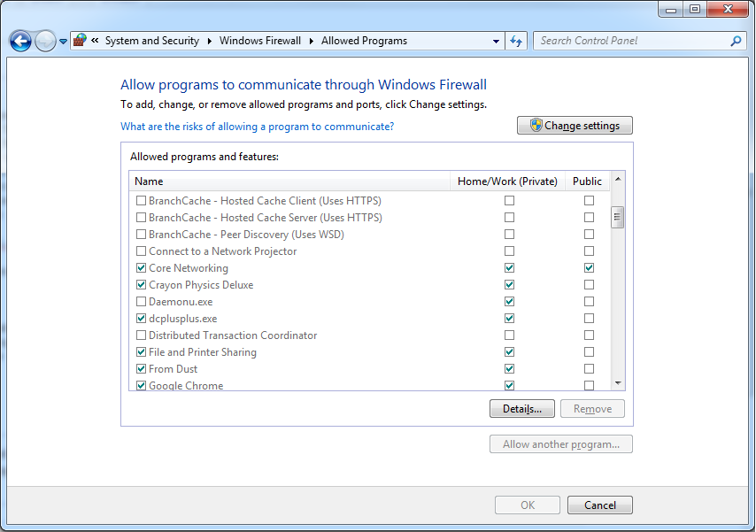756x532 pixels.
Task: Expand the arrow after System and Security
Action: coord(209,41)
